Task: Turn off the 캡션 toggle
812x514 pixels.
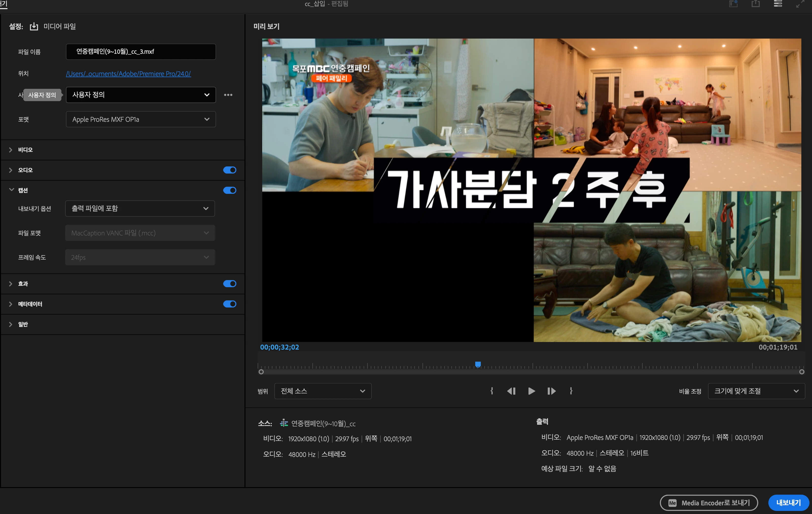Action: click(x=230, y=190)
